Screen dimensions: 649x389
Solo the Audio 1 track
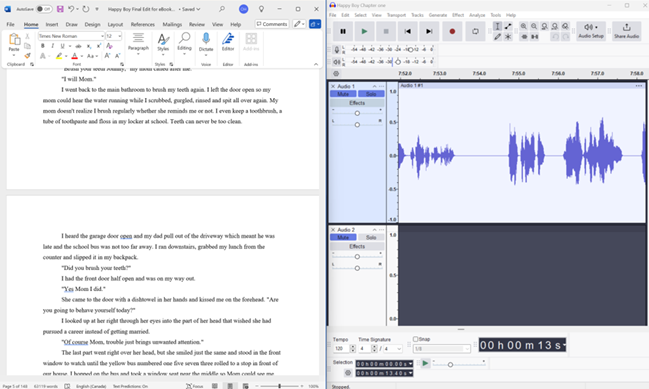tap(371, 94)
